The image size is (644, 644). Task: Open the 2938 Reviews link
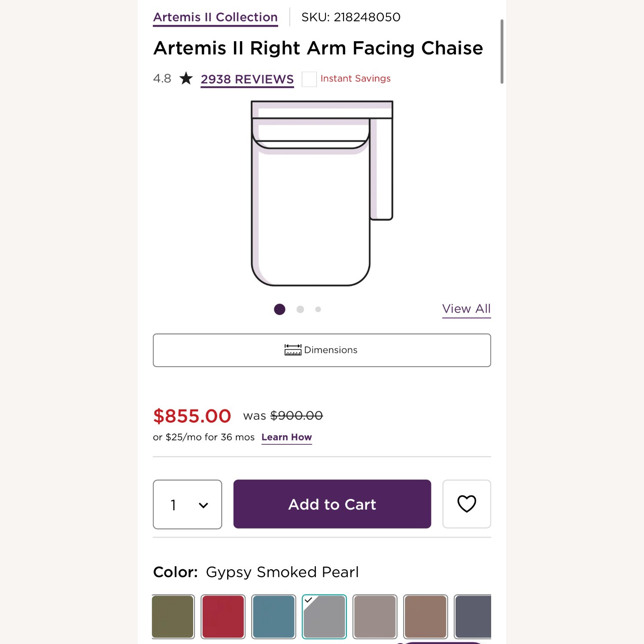pos(247,79)
